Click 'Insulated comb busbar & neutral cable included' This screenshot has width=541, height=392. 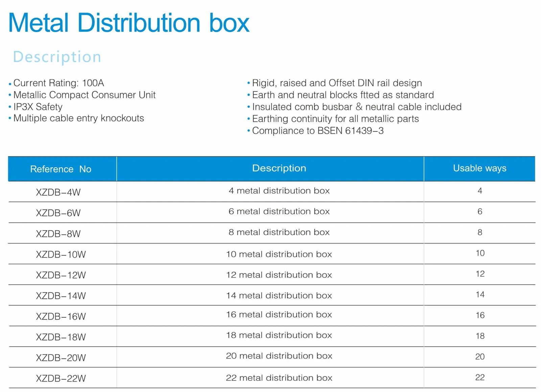pyautogui.click(x=357, y=107)
